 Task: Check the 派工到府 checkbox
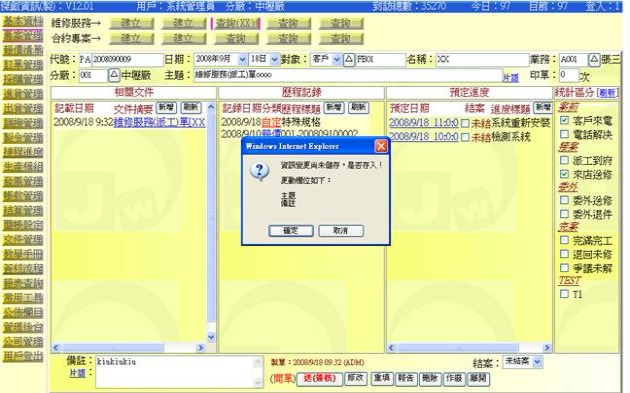564,160
